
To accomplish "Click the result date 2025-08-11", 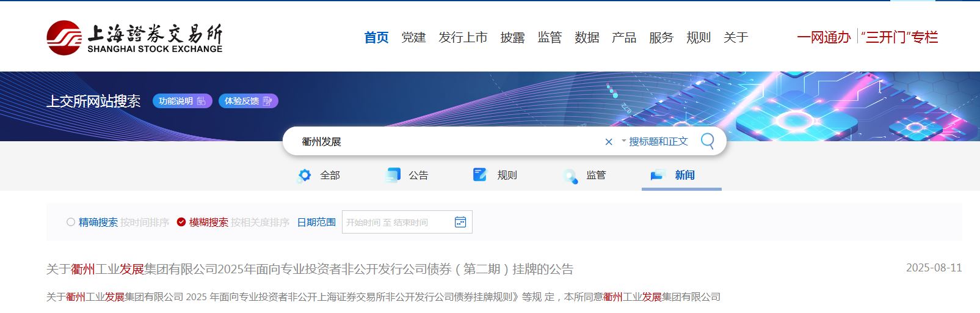I will [934, 268].
